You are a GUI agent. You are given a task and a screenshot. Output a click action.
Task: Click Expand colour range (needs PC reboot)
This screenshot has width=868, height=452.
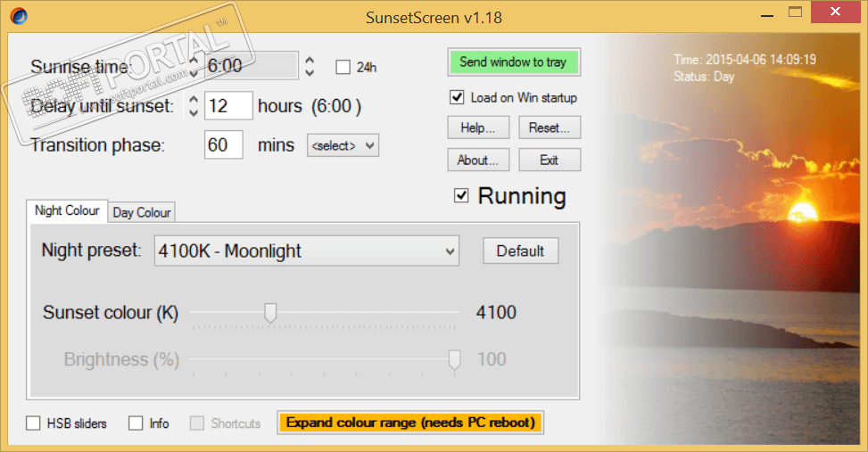(410, 423)
